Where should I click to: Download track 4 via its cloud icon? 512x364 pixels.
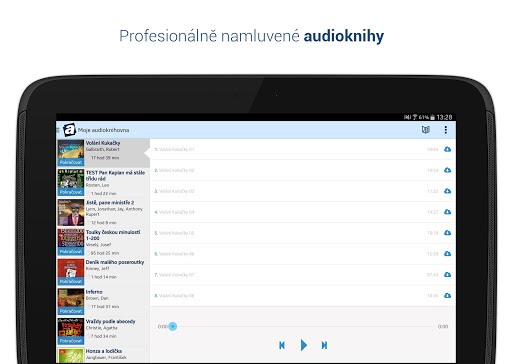tap(447, 212)
